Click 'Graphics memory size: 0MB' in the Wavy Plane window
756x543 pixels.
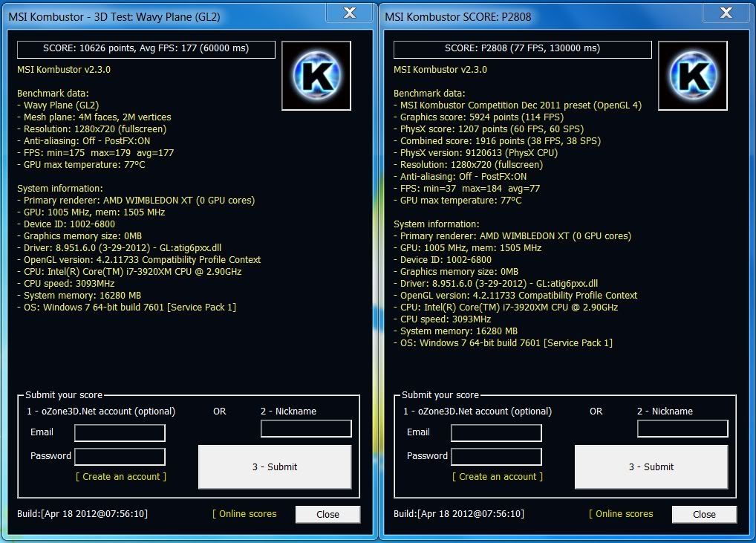coord(79,236)
